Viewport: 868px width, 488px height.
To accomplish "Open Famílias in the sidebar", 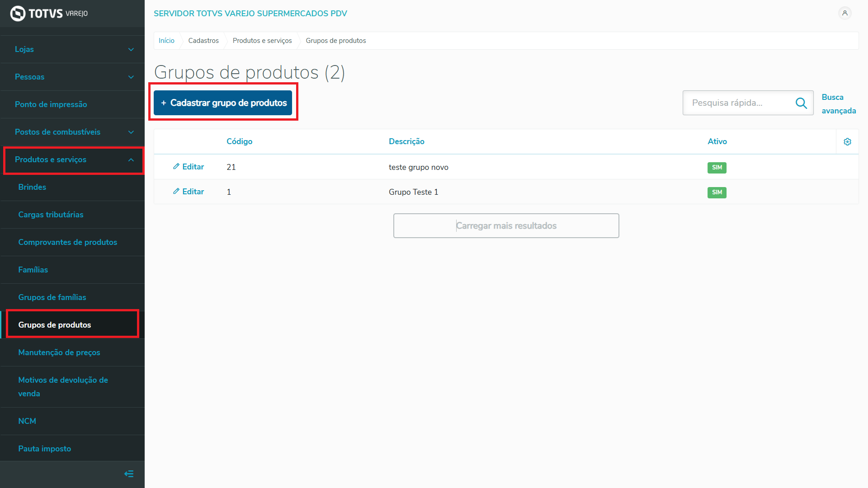I will point(33,270).
